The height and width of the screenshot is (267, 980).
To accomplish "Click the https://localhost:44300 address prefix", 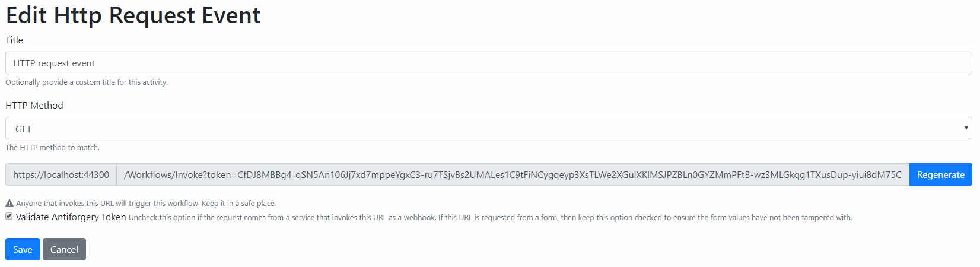I will pos(61,174).
